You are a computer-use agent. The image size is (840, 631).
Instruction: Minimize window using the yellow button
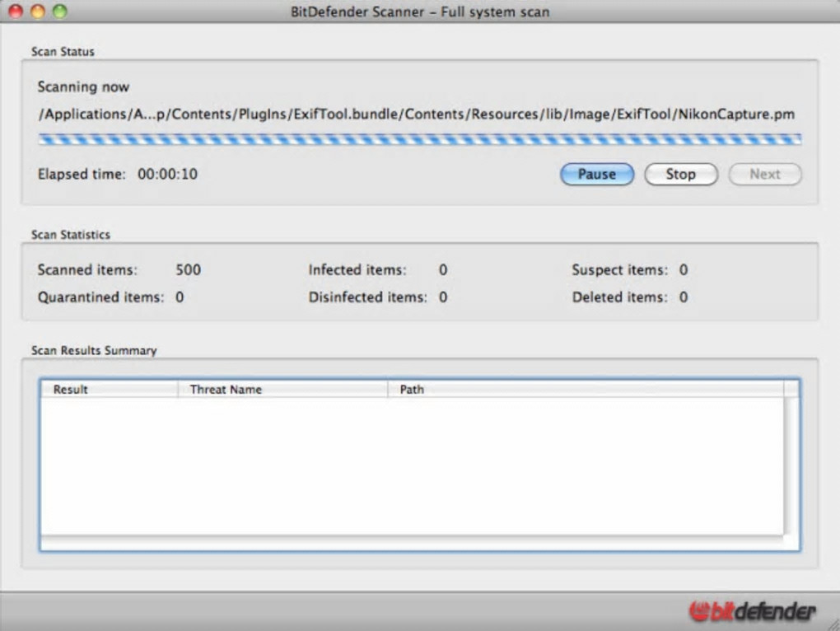pyautogui.click(x=38, y=12)
